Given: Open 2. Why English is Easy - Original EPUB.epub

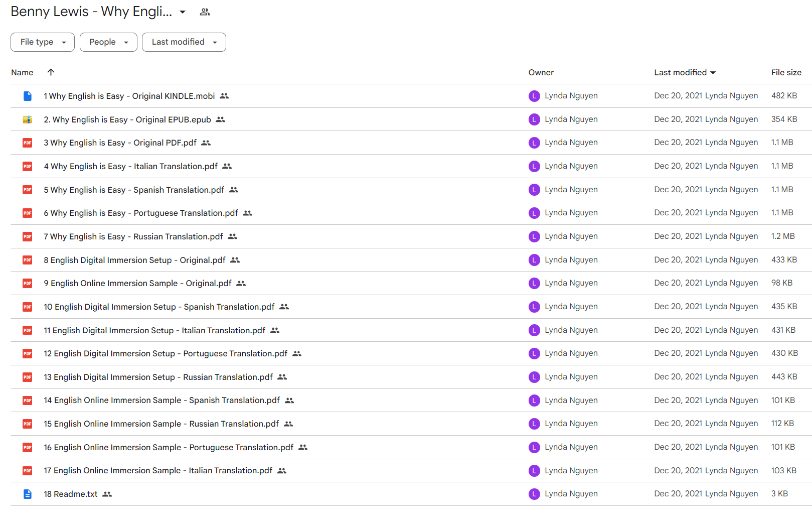Looking at the screenshot, I should (127, 119).
